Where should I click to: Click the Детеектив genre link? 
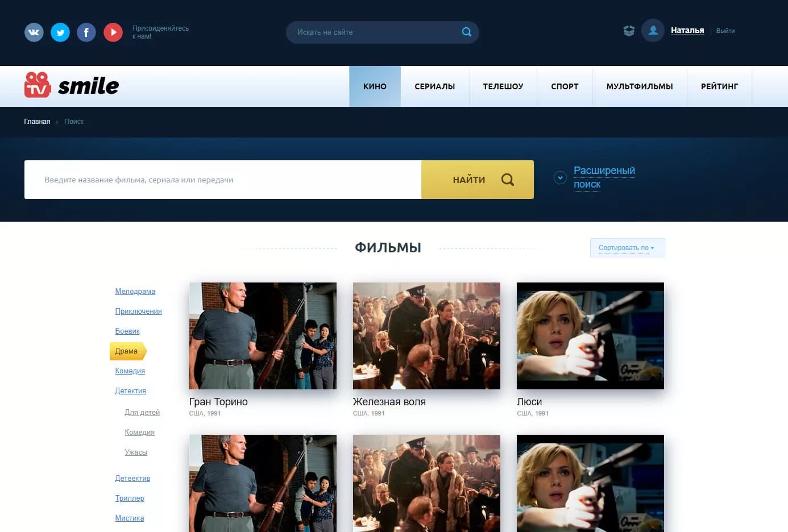[x=132, y=479]
